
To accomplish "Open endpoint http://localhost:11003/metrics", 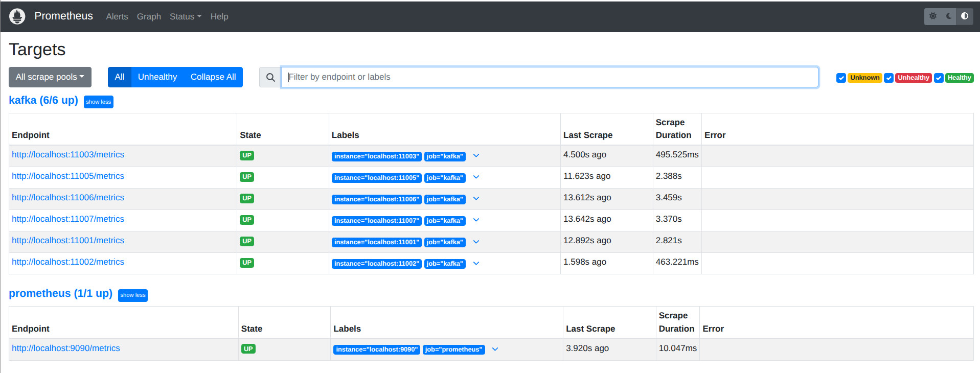I will pos(68,155).
